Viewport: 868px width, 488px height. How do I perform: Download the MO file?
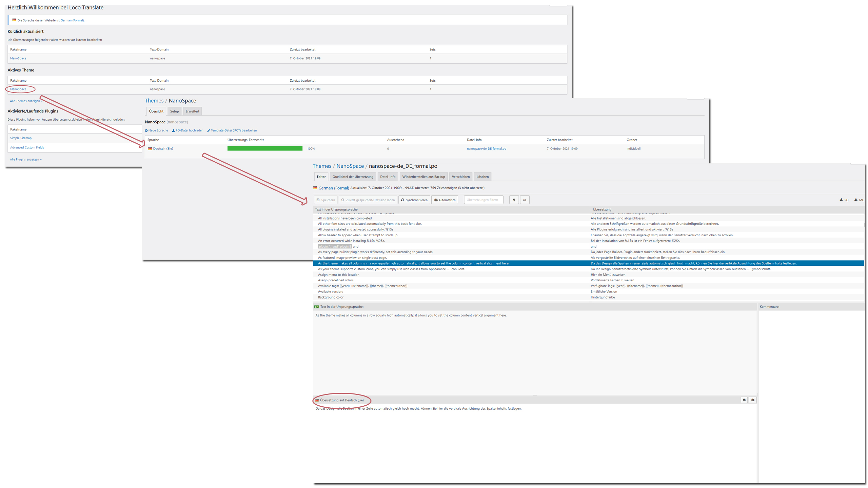859,200
